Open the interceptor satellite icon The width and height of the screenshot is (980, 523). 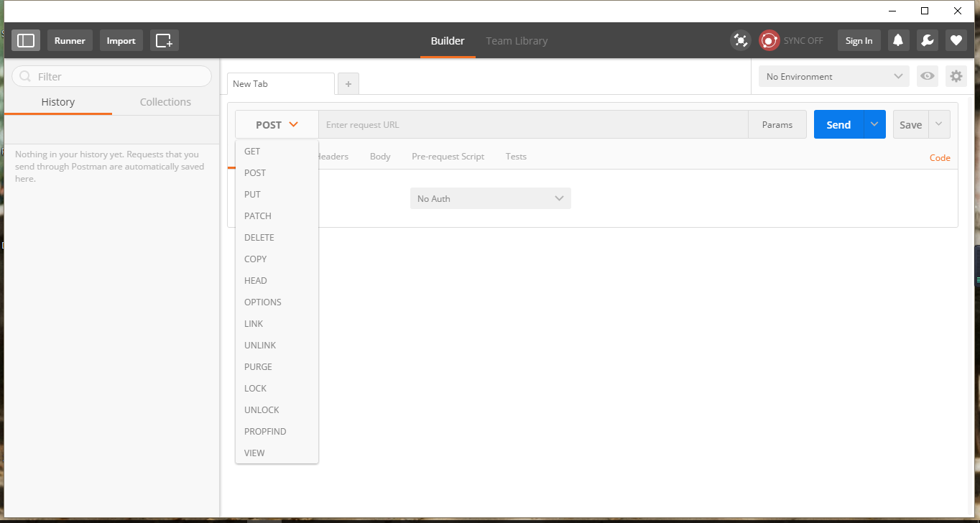click(740, 40)
